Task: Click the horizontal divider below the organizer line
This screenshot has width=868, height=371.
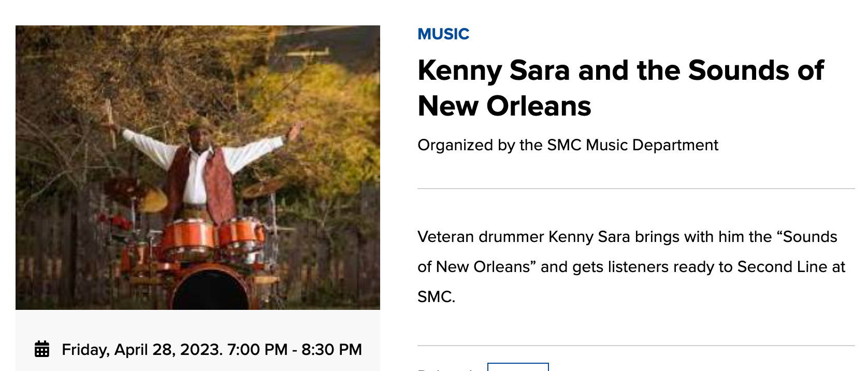Action: click(636, 189)
